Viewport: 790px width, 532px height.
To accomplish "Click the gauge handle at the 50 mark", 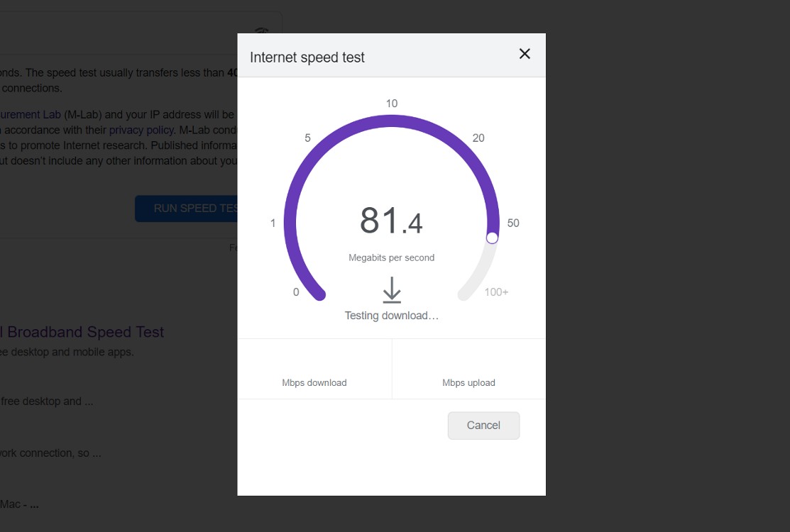I will tap(493, 238).
